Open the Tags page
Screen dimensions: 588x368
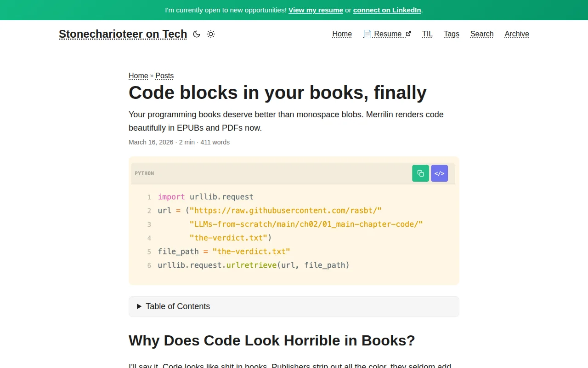point(452,34)
